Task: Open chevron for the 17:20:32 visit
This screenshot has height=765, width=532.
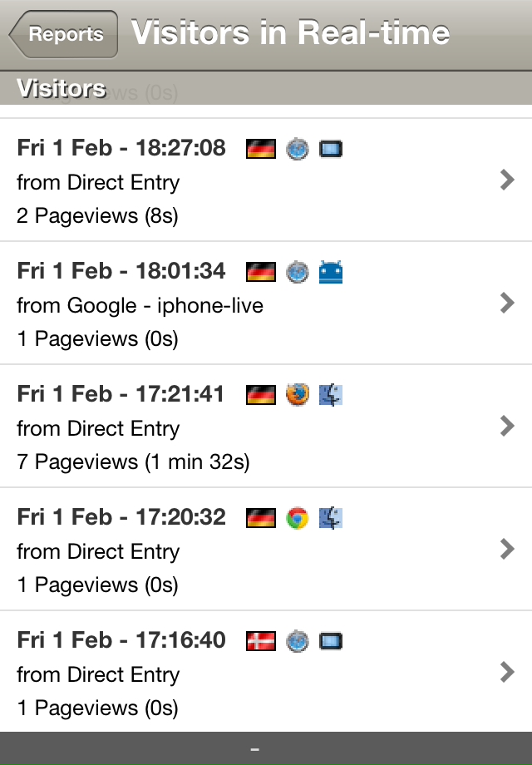Action: point(508,549)
